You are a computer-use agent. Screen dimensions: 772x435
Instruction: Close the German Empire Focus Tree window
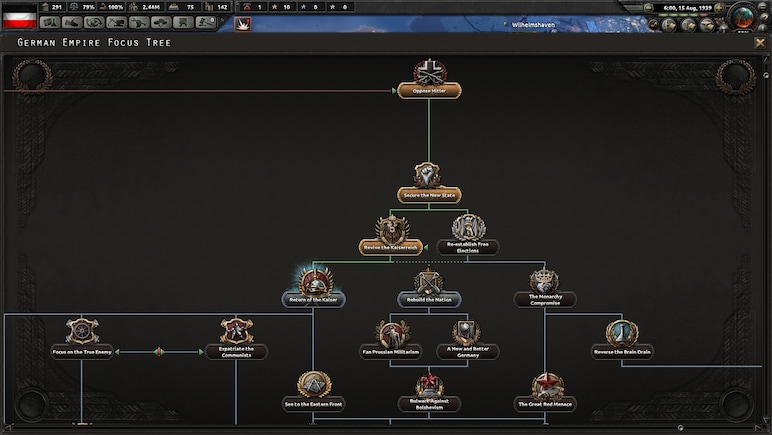760,43
